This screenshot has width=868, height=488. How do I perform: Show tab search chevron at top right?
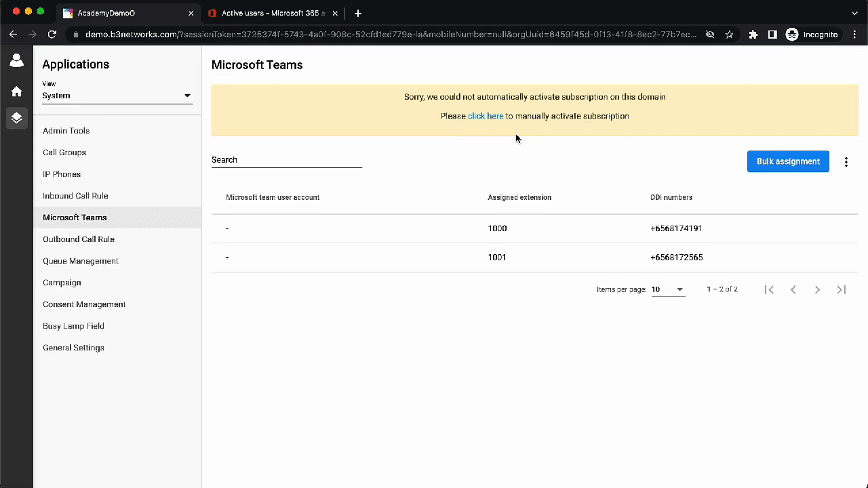(x=854, y=13)
